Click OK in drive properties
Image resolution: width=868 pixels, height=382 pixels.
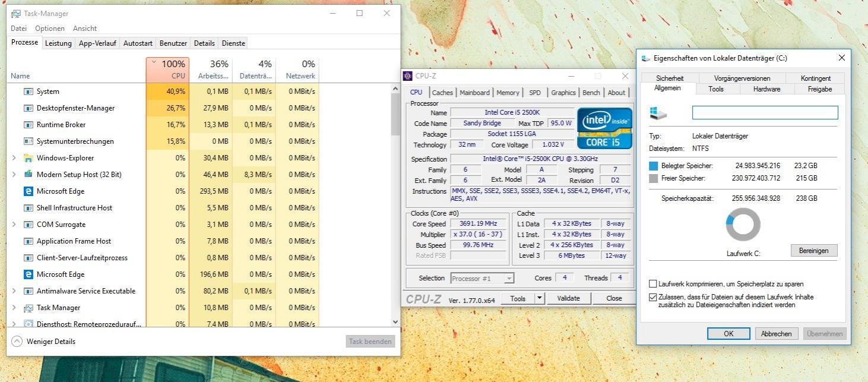click(728, 334)
